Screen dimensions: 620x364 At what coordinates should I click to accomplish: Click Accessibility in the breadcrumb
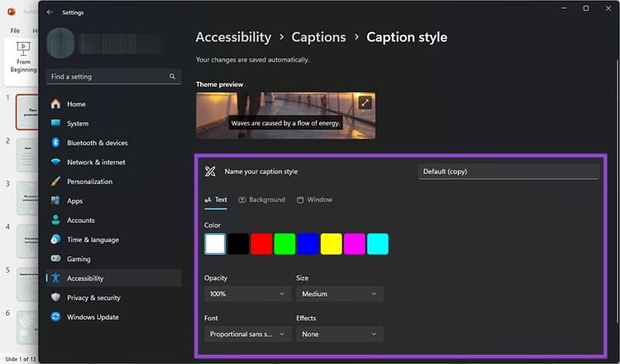[x=233, y=37]
